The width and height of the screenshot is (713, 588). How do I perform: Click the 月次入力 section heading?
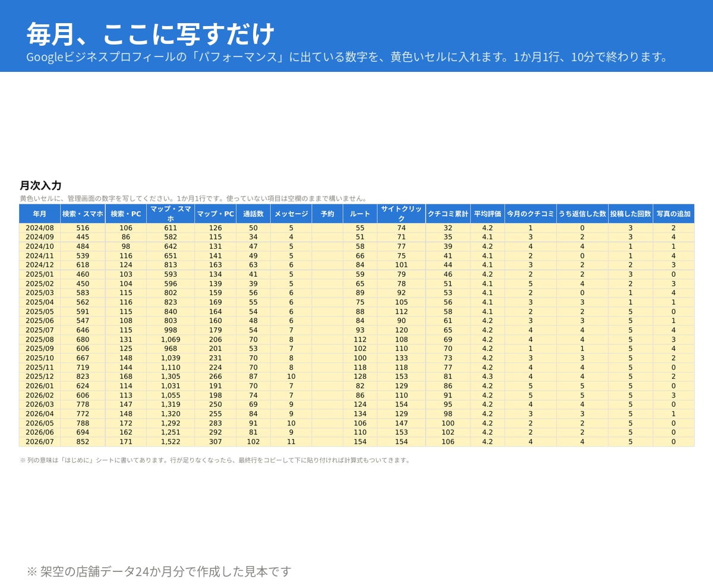40,185
